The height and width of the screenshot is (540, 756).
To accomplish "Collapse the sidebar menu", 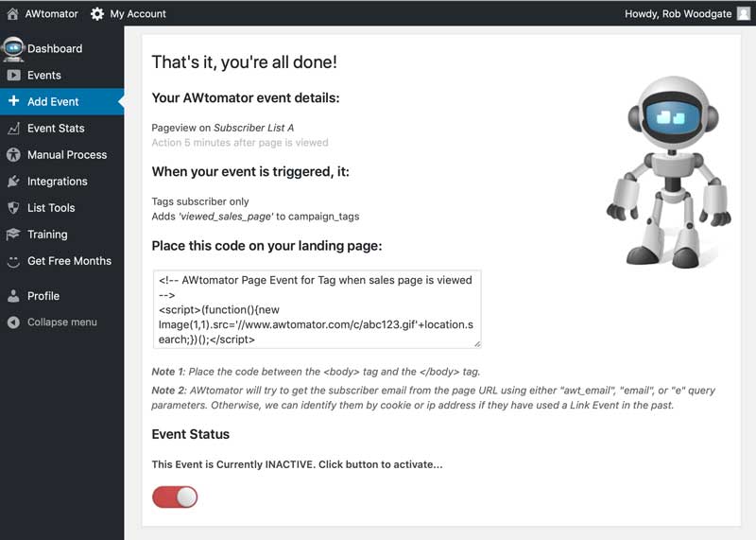I will point(61,322).
